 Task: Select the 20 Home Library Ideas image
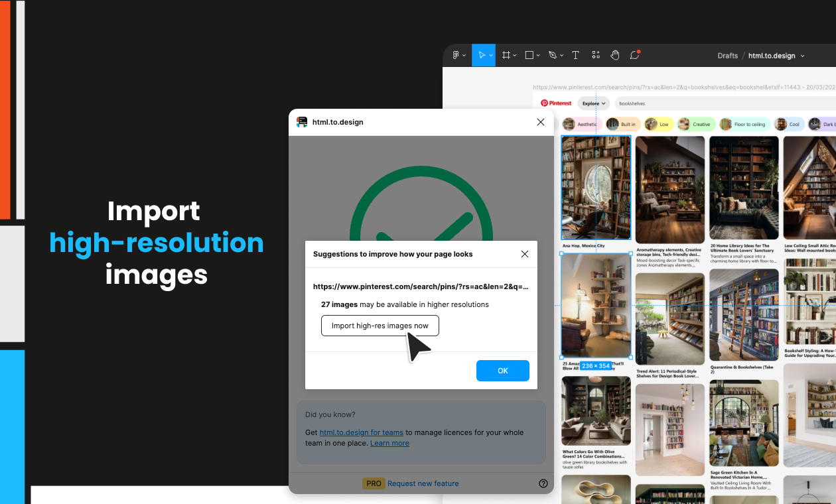point(744,188)
